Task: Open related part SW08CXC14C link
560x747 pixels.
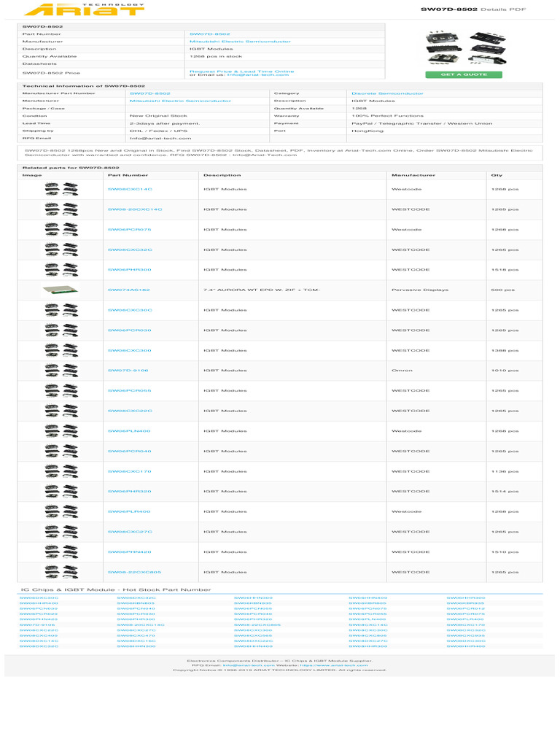Action: [x=130, y=189]
